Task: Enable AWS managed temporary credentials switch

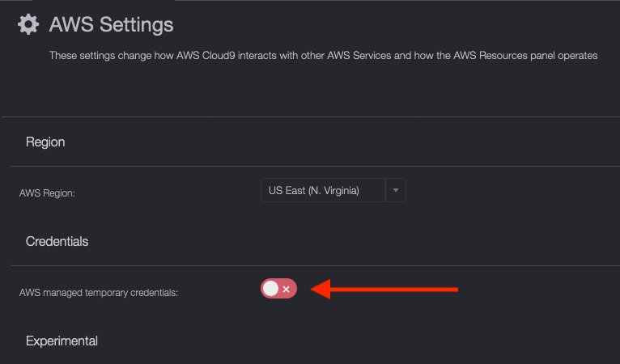Action: coord(278,289)
